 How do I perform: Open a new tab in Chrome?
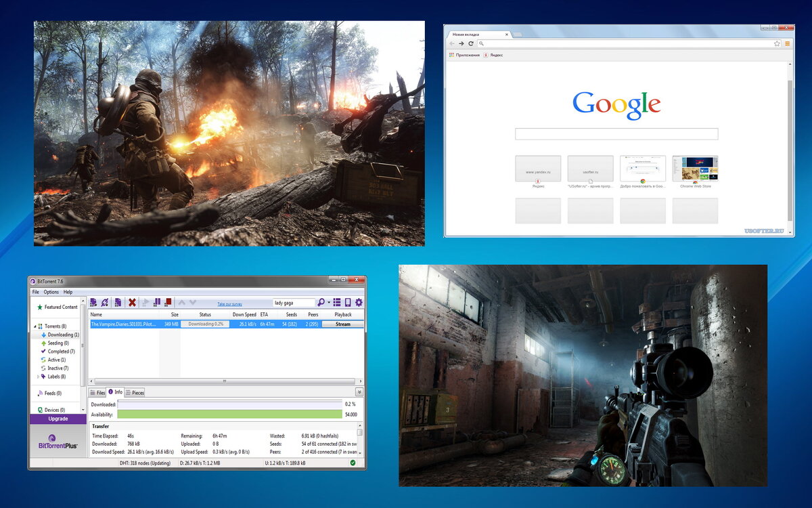(x=518, y=34)
